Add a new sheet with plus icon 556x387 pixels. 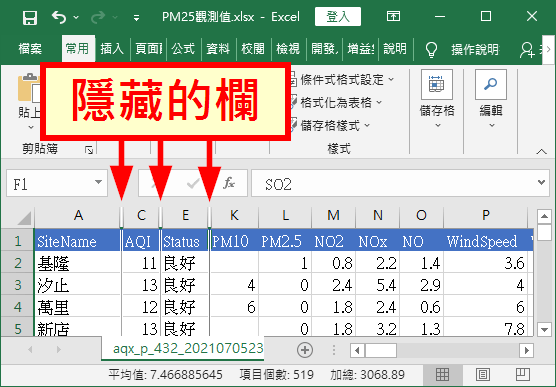coord(305,350)
